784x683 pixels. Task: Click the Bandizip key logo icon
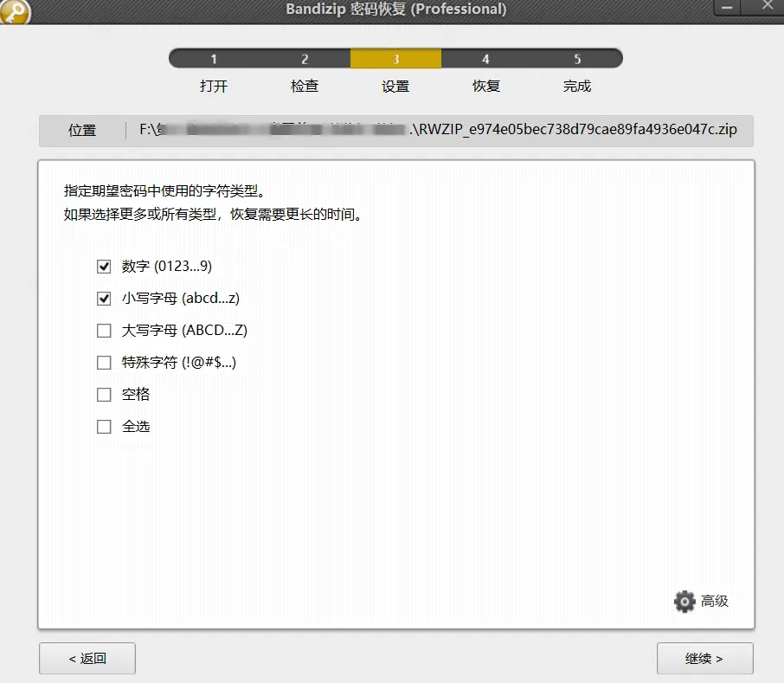click(x=15, y=11)
